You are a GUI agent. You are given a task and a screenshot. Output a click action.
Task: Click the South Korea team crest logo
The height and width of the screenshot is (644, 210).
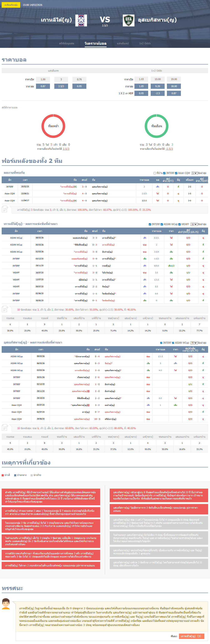pyautogui.click(x=81, y=21)
